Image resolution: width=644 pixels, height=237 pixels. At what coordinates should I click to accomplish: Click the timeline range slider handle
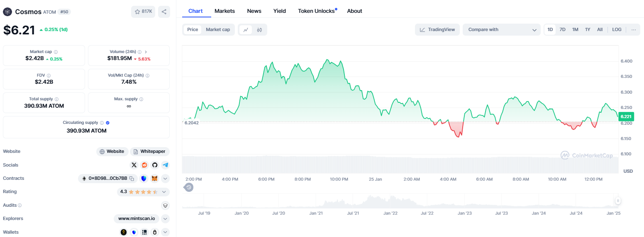(618, 201)
